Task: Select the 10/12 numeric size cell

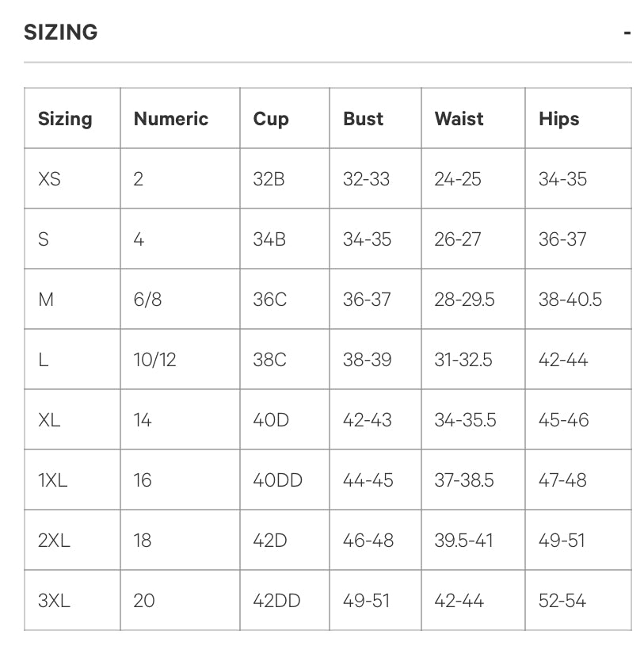Action: click(x=154, y=360)
